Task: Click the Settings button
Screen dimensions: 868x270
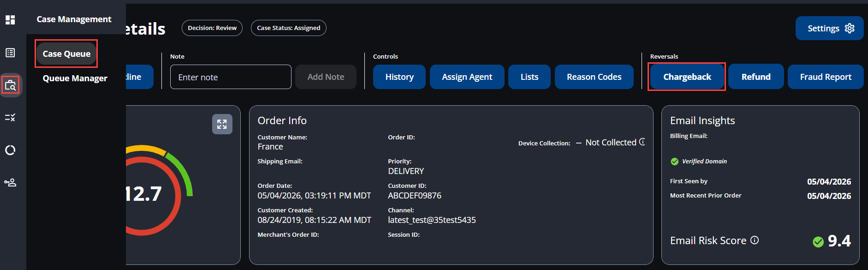Action: point(830,28)
